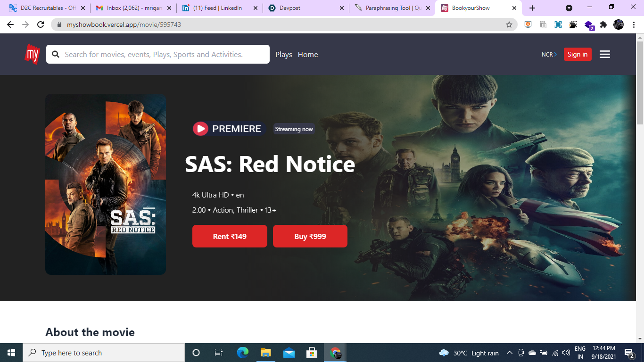
Task: Click the taskbar clock 12:44 PM
Action: [603, 353]
